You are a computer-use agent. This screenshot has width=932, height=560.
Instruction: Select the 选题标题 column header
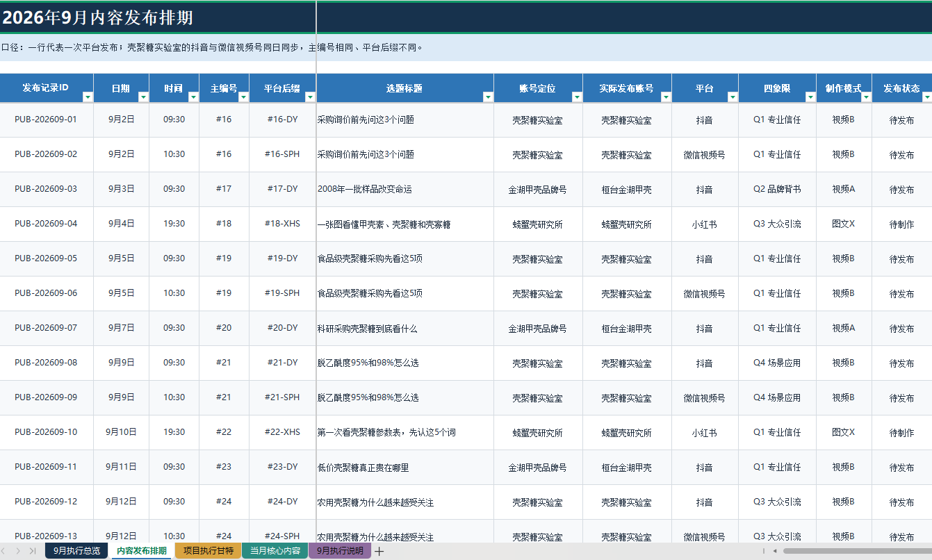[x=404, y=88]
